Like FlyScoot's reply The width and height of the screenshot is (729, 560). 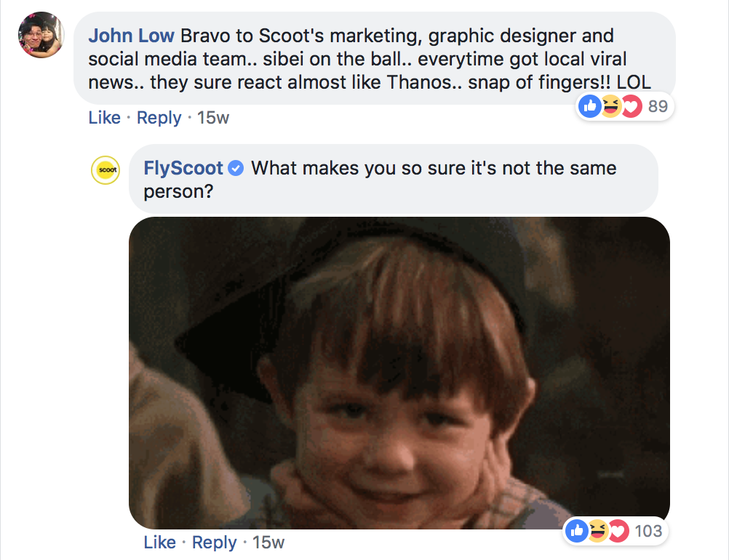159,543
